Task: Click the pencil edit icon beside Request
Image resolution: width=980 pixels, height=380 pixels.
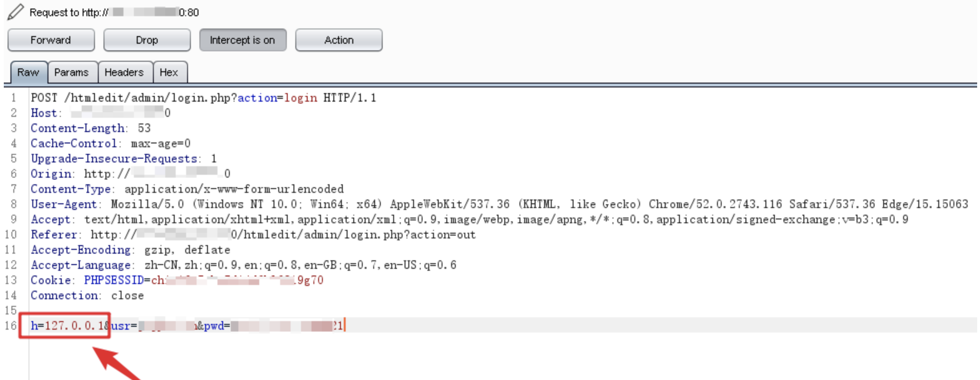Action: coord(15,12)
